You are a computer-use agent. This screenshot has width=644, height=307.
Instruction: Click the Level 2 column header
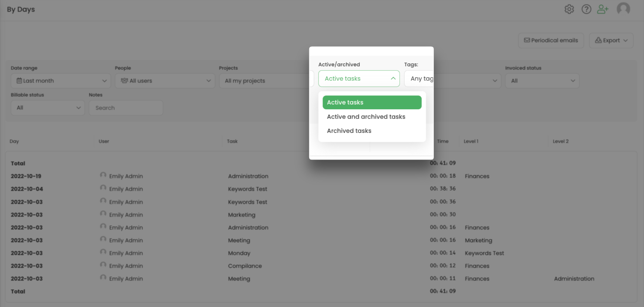point(561,141)
